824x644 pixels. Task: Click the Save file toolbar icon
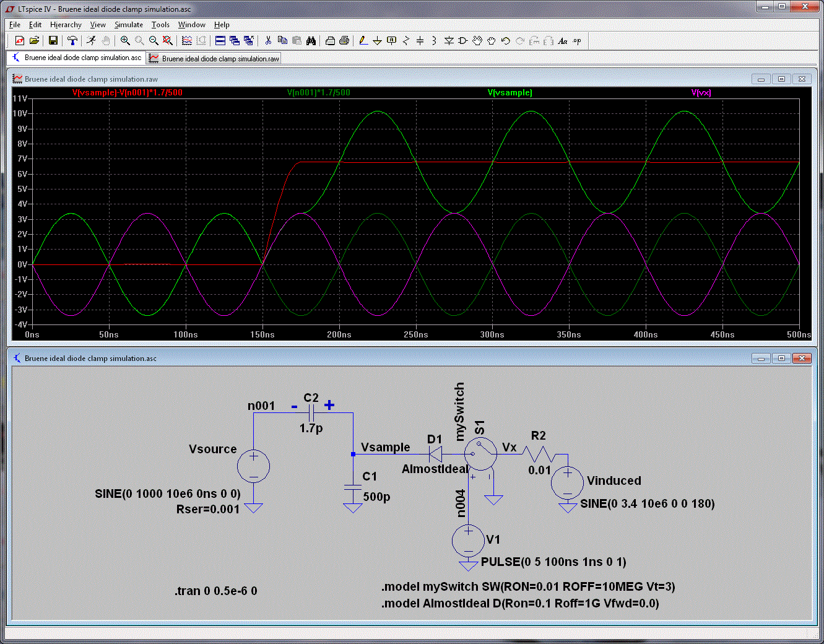[53, 41]
